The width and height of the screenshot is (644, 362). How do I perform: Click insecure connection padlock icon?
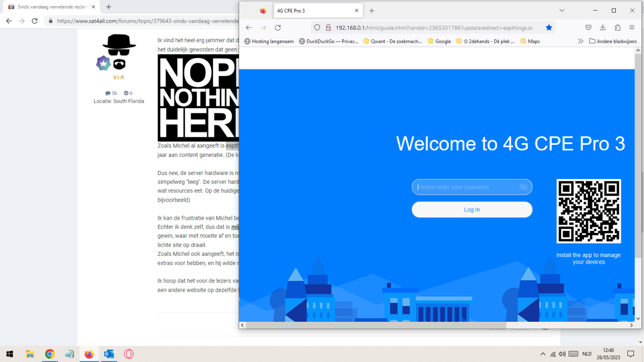click(x=328, y=28)
